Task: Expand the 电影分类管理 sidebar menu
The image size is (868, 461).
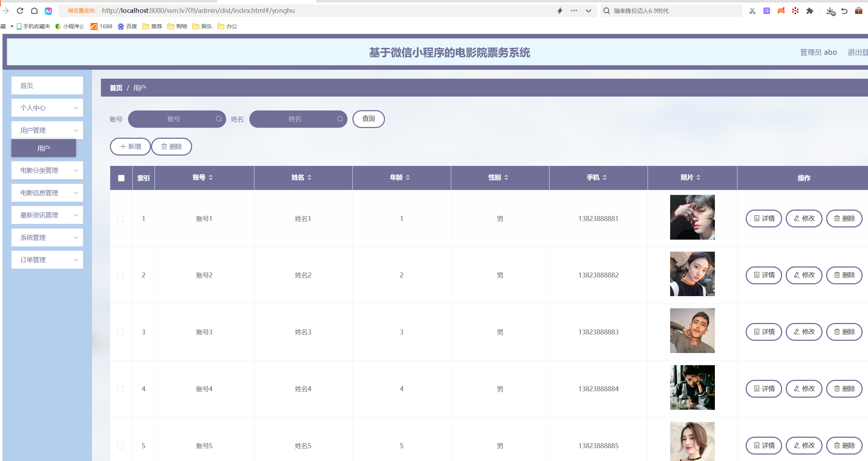Action: [47, 170]
